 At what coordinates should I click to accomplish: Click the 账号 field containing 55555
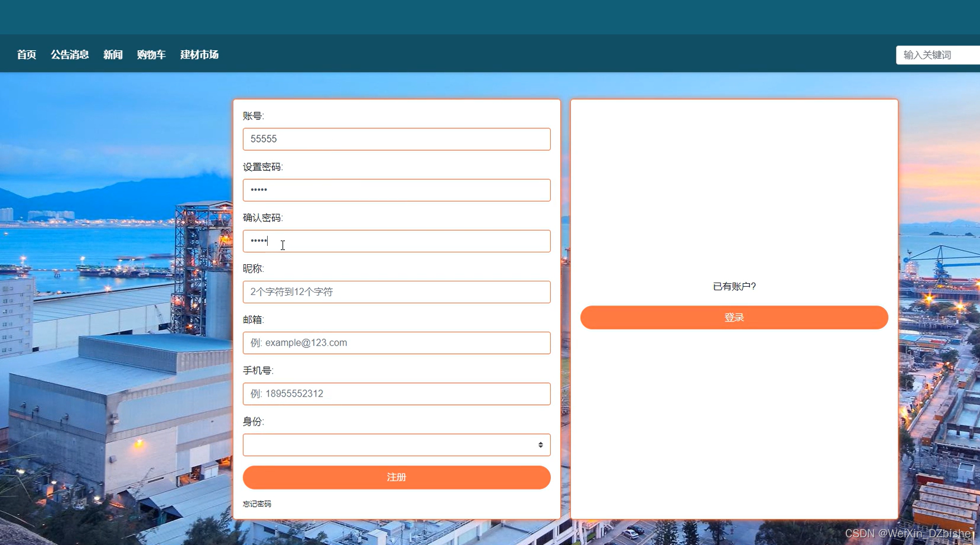click(397, 140)
